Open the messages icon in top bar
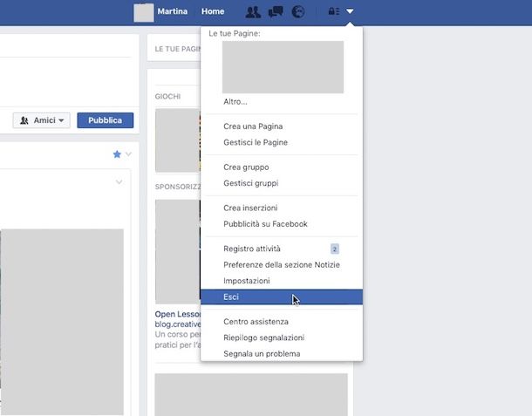 click(276, 12)
